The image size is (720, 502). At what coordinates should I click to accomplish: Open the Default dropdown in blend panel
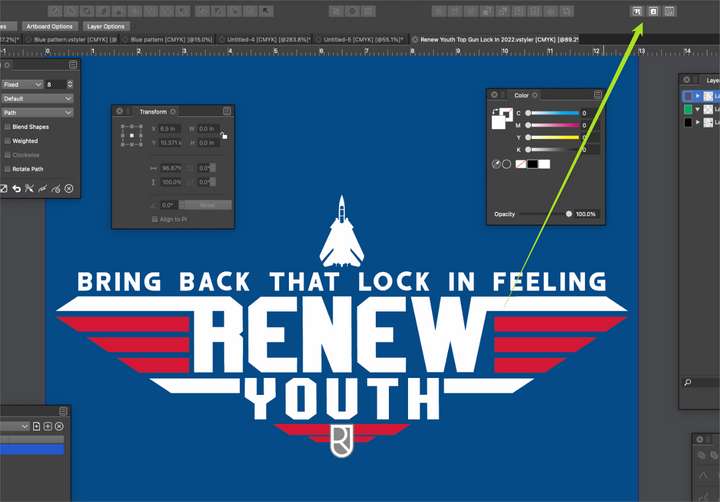pyautogui.click(x=37, y=98)
